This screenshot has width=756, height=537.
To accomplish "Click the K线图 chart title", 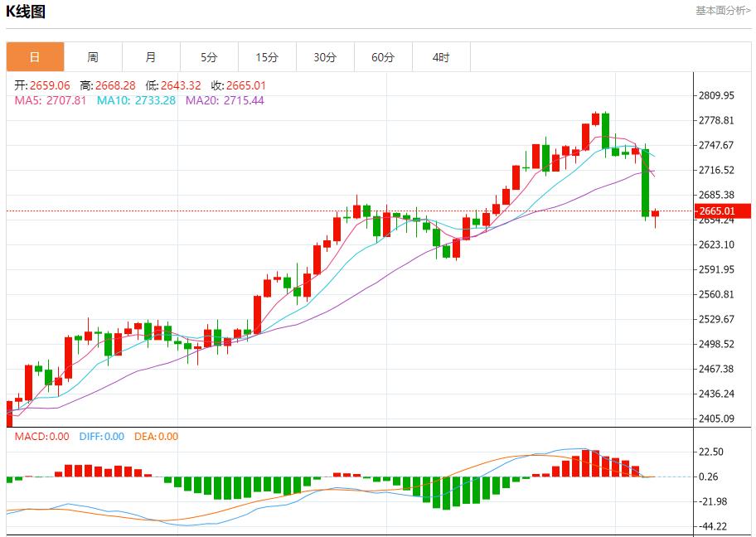I will [x=26, y=10].
